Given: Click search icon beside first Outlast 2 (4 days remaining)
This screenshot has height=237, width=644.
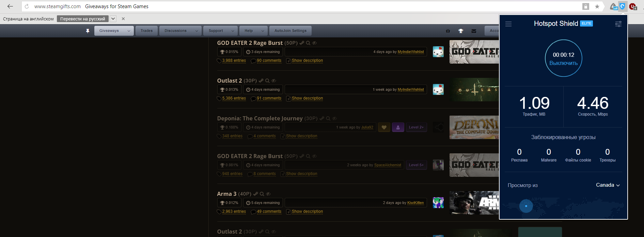Looking at the screenshot, I should pos(267,81).
